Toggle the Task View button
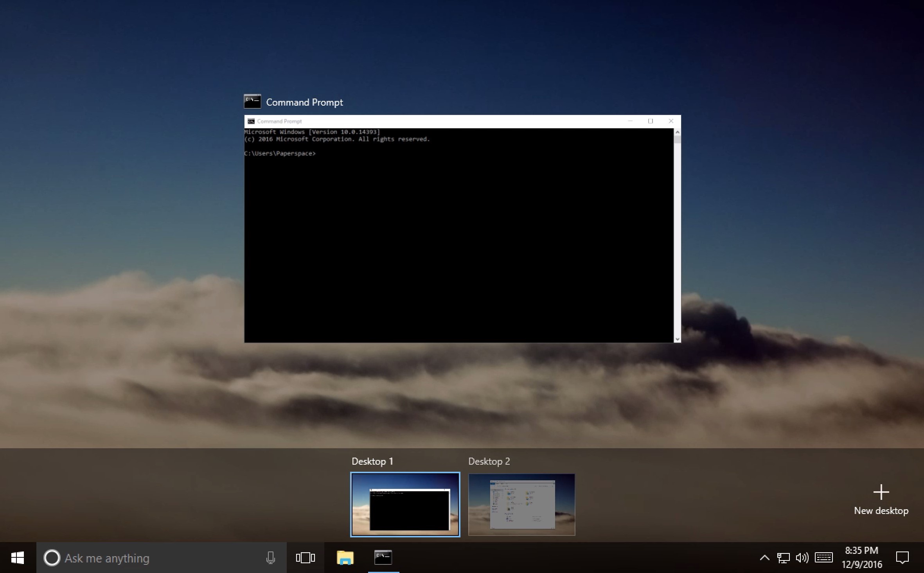 click(306, 558)
